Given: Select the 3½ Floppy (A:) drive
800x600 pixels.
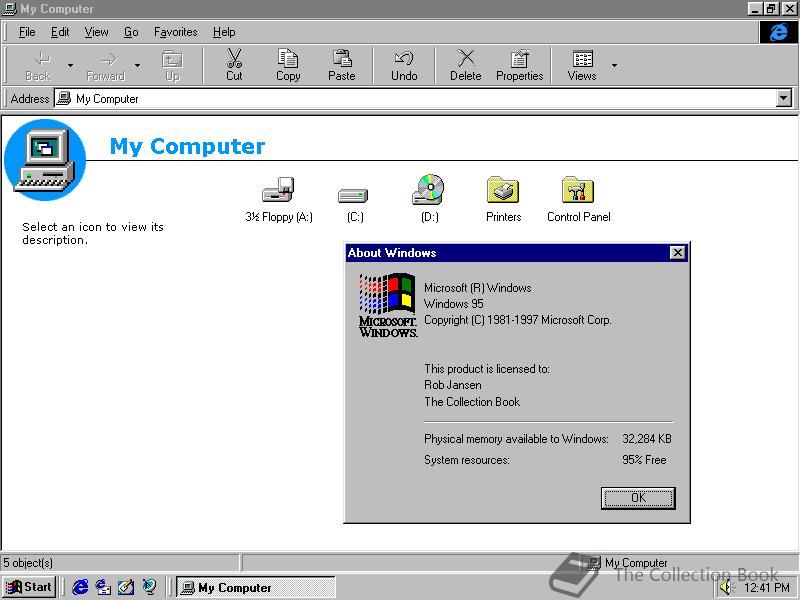Looking at the screenshot, I should pyautogui.click(x=279, y=200).
